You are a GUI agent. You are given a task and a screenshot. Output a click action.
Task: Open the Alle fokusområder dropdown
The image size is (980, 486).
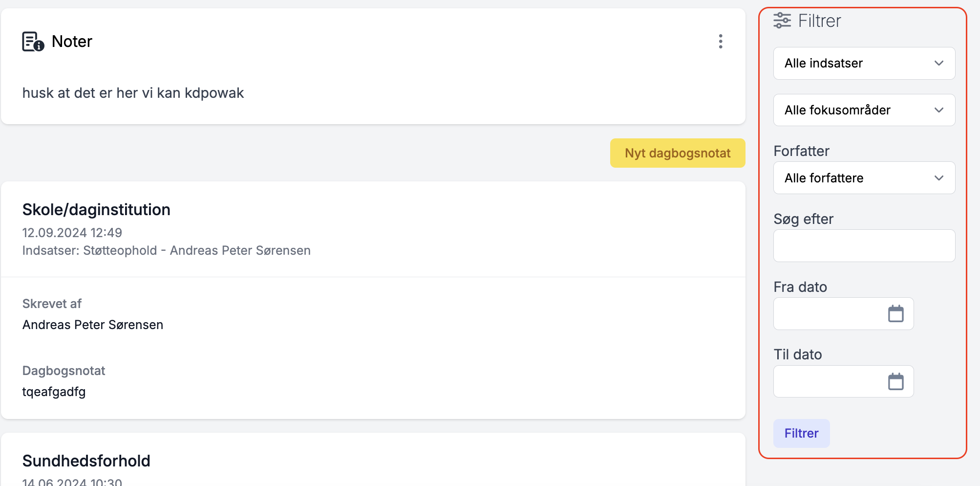[x=864, y=110]
